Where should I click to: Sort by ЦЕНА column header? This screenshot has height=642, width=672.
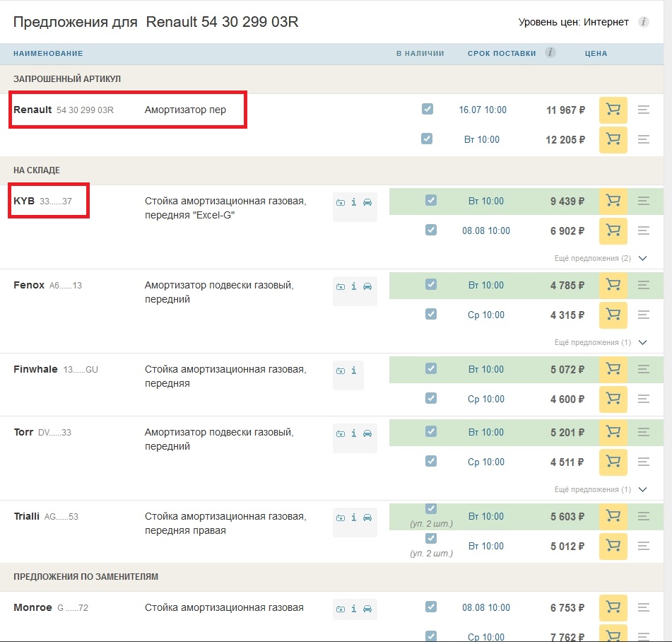(x=596, y=54)
